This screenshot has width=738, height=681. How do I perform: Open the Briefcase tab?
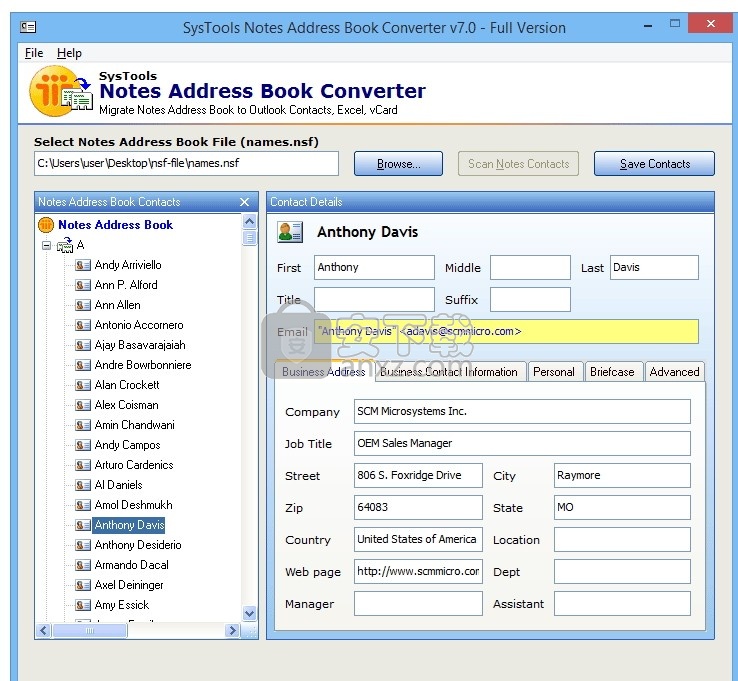tap(612, 372)
